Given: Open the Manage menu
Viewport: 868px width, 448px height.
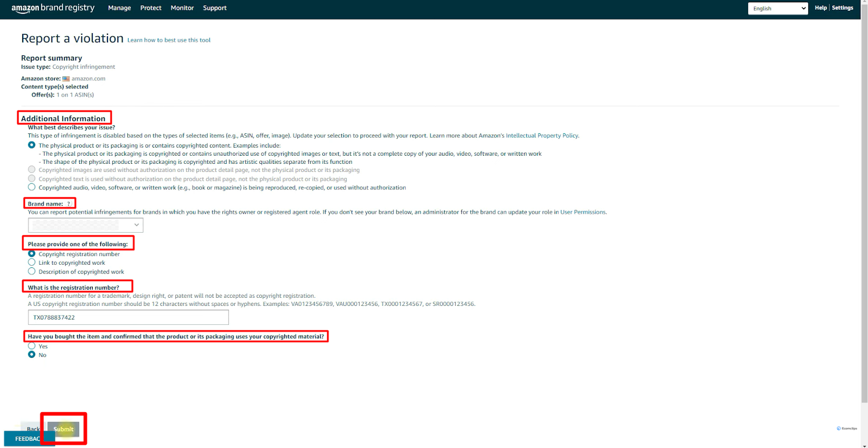Looking at the screenshot, I should tap(119, 8).
